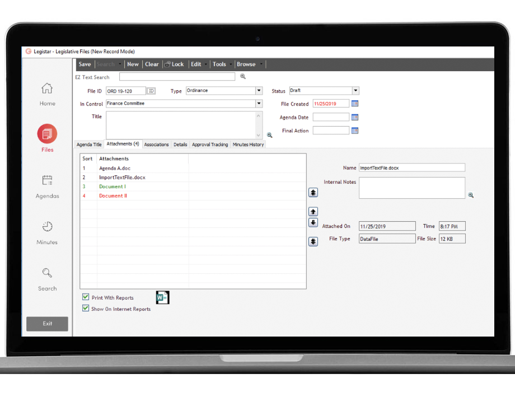Zoom the Title field with magnifier icon
This screenshot has width=515, height=420.
click(270, 135)
